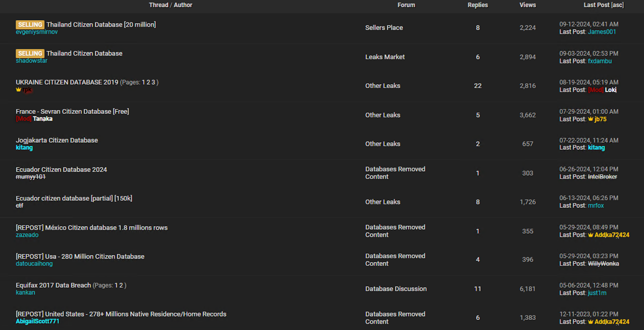View author profile datoucaihong

point(34,264)
